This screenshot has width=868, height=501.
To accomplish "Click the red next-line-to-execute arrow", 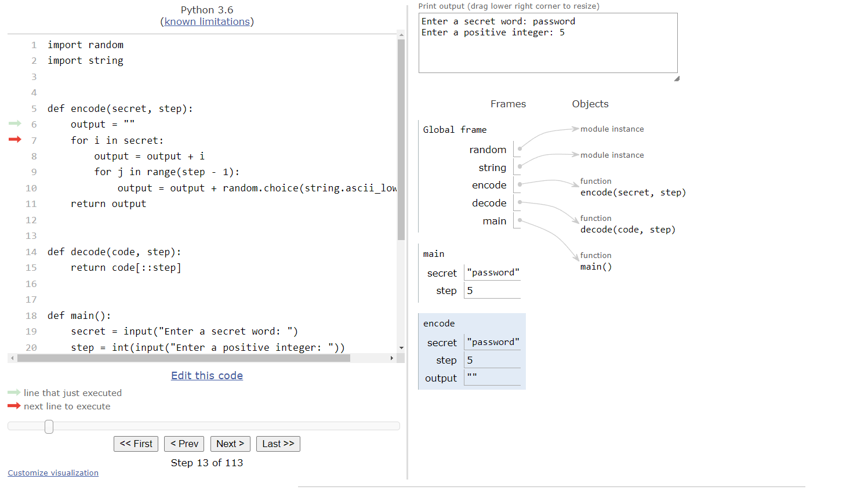I will point(15,140).
